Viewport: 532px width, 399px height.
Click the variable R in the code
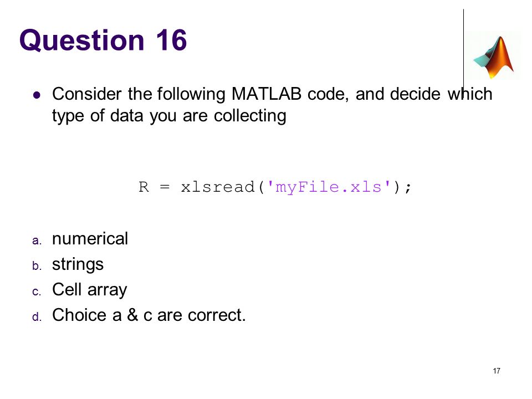click(x=144, y=187)
